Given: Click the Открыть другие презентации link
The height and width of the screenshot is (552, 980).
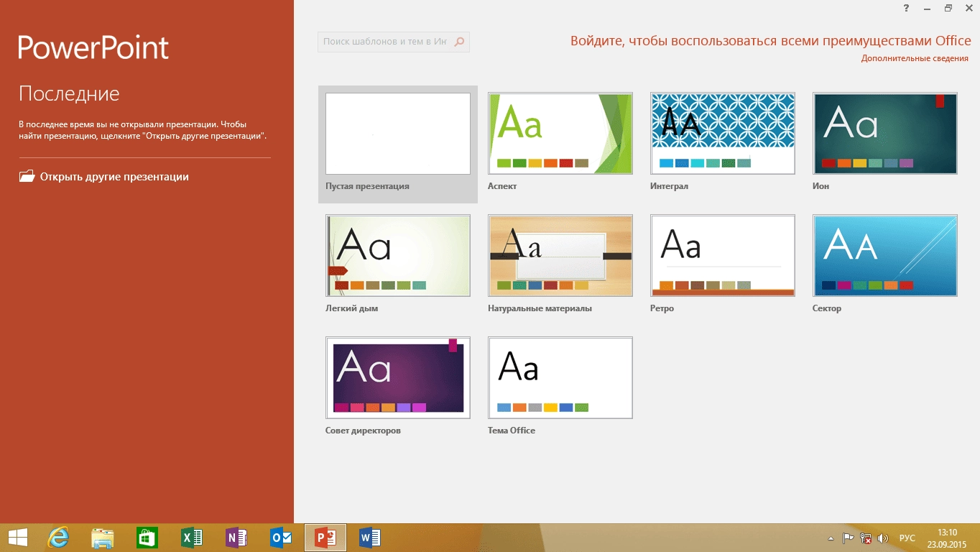Looking at the screenshot, I should tap(114, 176).
